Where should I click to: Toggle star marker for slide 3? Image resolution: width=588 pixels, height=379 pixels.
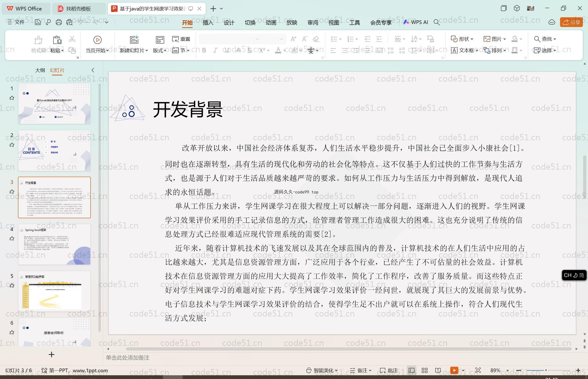[12, 191]
